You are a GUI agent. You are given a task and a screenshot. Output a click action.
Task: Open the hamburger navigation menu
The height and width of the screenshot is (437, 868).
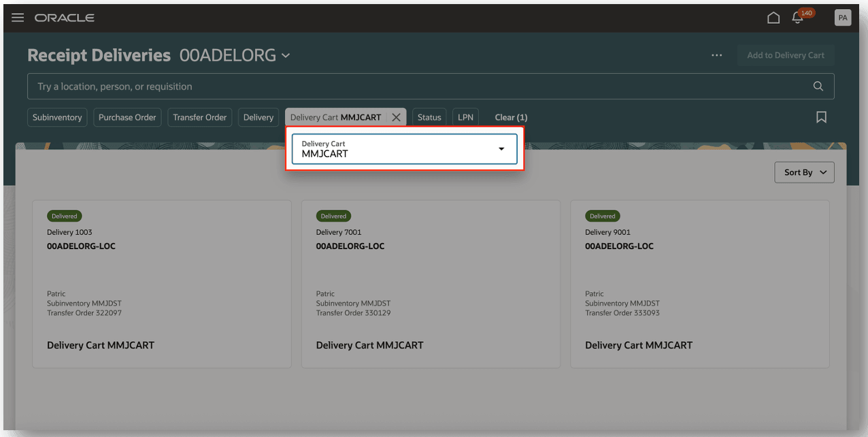18,18
